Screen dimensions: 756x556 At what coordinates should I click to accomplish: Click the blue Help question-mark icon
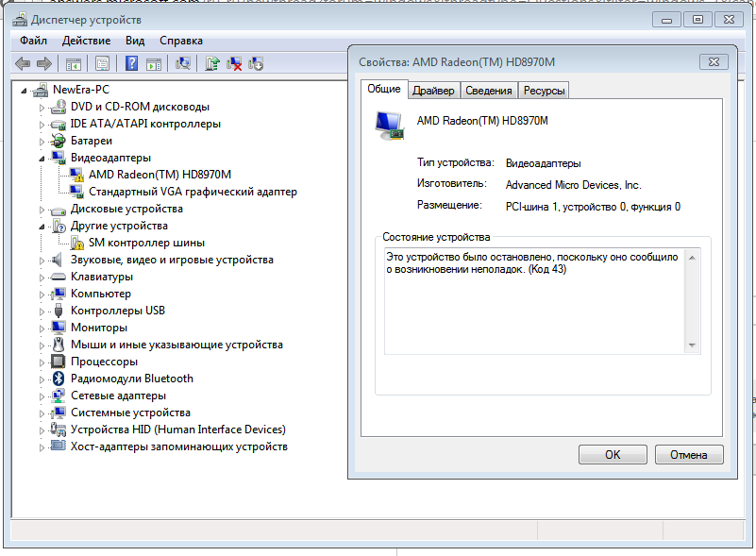[x=131, y=63]
